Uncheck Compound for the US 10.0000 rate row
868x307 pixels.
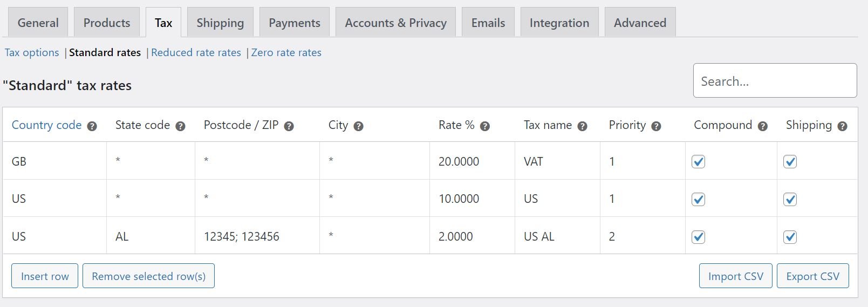[698, 199]
